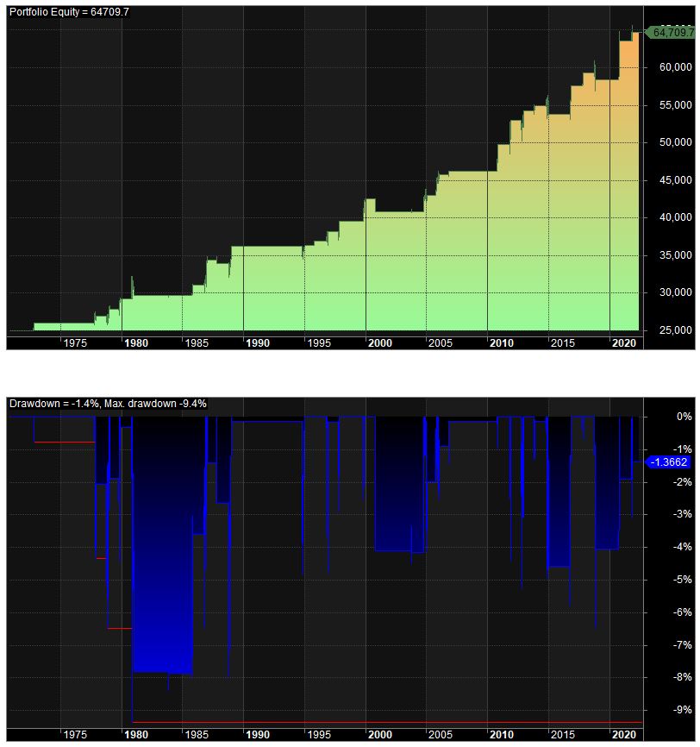Click 2015 on the equity chart time axis
Viewport: 700px width, 747px height.
tap(563, 343)
